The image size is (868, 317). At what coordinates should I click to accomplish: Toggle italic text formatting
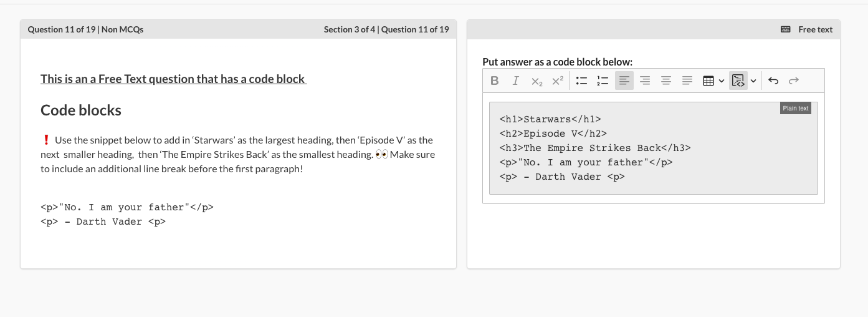click(x=515, y=80)
